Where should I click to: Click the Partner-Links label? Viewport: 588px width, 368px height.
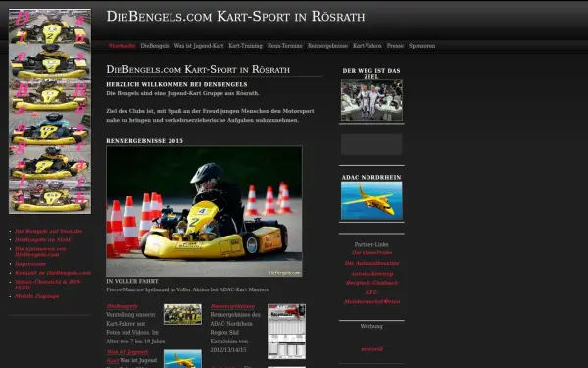(371, 244)
